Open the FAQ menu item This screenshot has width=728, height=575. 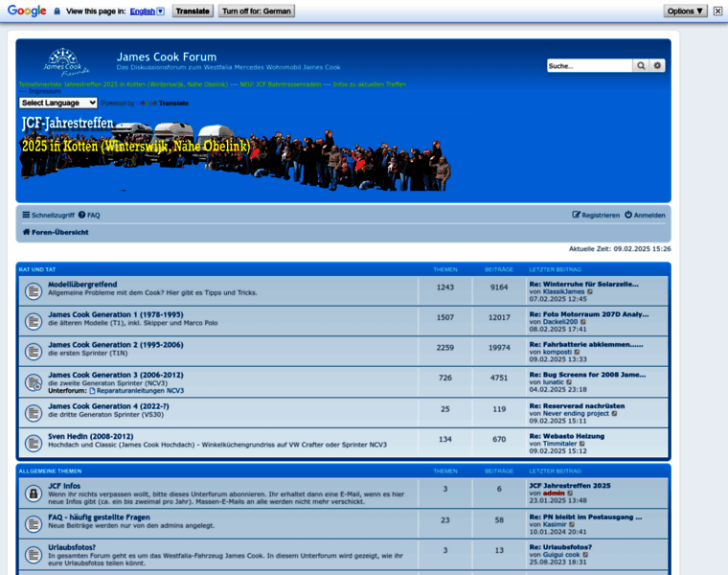tap(89, 216)
